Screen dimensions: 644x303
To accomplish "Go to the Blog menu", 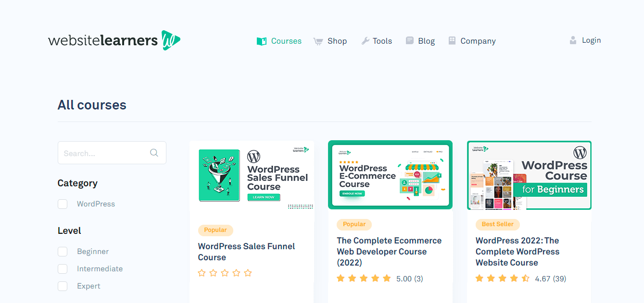I will (426, 41).
